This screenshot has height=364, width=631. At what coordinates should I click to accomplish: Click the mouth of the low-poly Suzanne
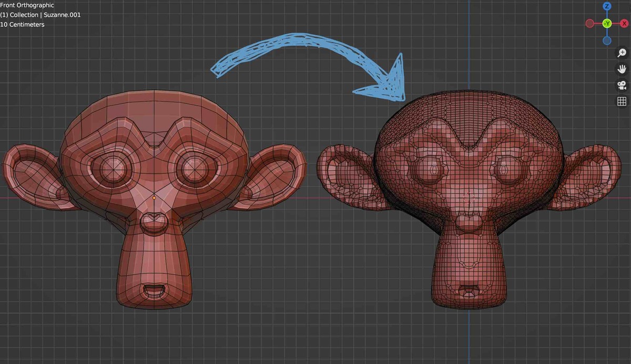pyautogui.click(x=154, y=290)
